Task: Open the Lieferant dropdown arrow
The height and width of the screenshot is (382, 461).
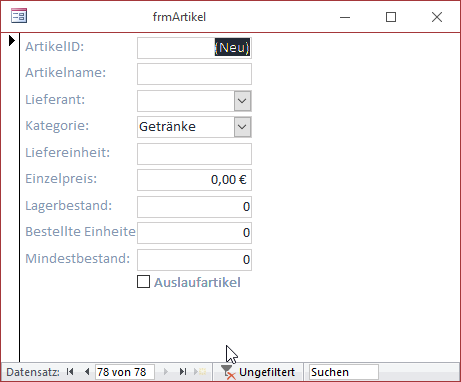Action: click(x=242, y=101)
